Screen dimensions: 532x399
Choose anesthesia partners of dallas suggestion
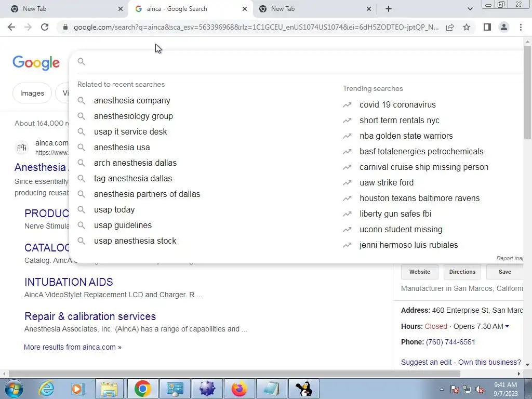pyautogui.click(x=147, y=194)
